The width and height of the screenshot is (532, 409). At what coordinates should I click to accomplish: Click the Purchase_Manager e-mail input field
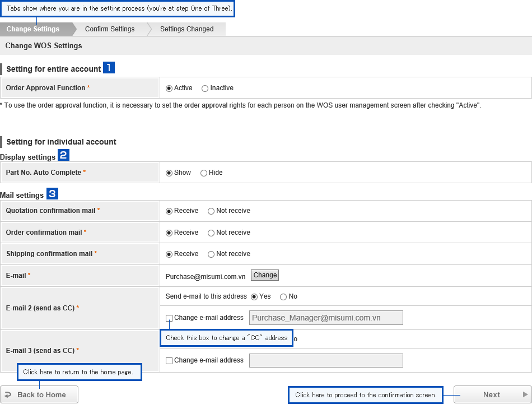326,318
